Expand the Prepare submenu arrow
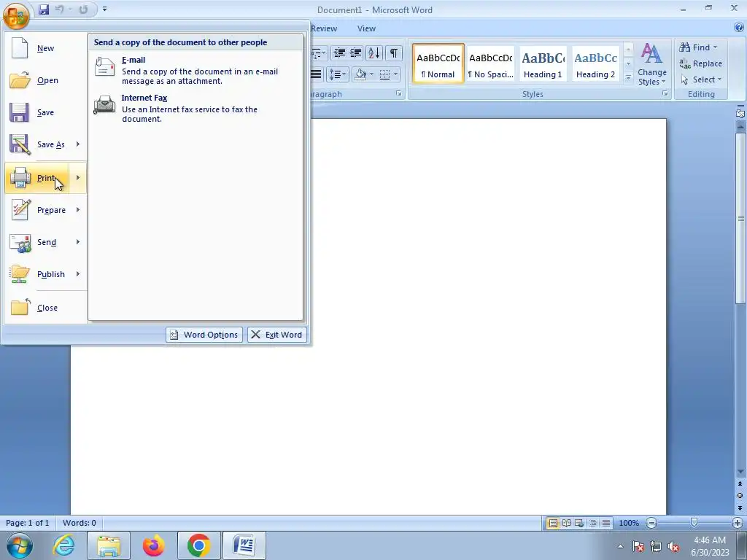Screen dimensions: 747x560 coord(77,210)
